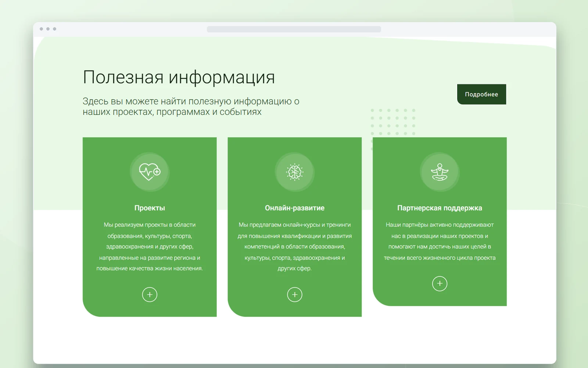588x368 pixels.
Task: Expand the Онлайн-развитие card with plus icon
Action: [295, 294]
